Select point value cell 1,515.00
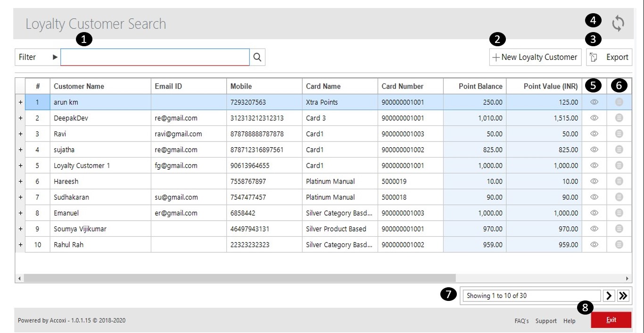 coord(545,118)
